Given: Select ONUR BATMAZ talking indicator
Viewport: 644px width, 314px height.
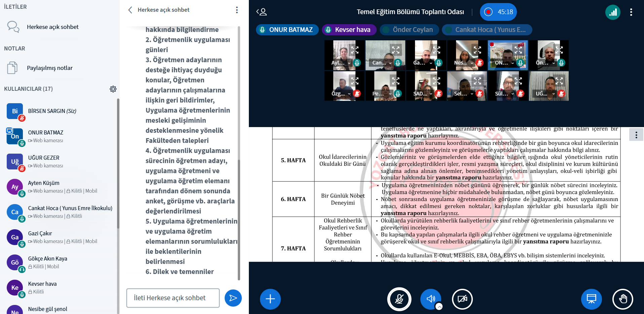Looking at the screenshot, I should (286, 30).
